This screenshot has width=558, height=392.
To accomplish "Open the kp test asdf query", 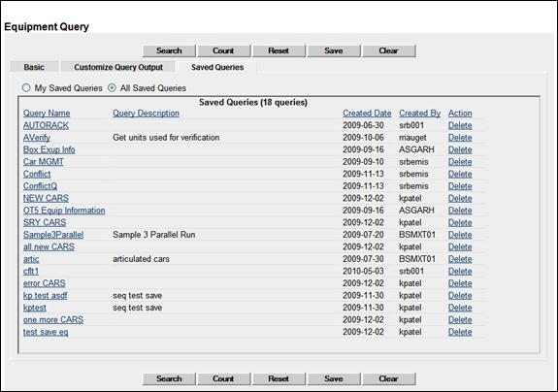I will click(x=46, y=295).
